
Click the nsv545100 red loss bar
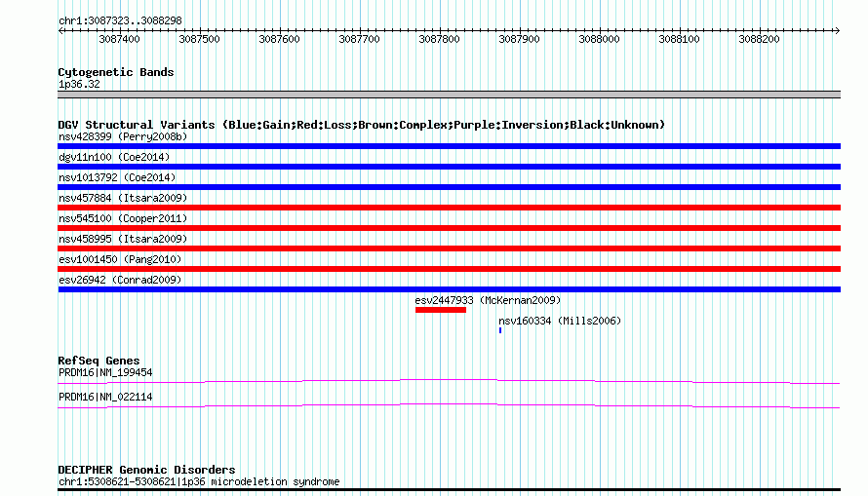(449, 228)
